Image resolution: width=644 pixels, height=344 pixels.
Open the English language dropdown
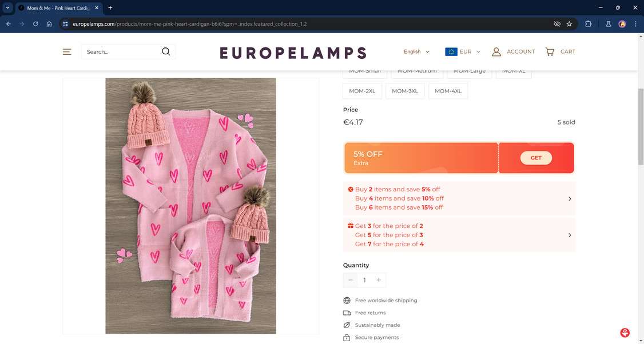[x=416, y=51]
